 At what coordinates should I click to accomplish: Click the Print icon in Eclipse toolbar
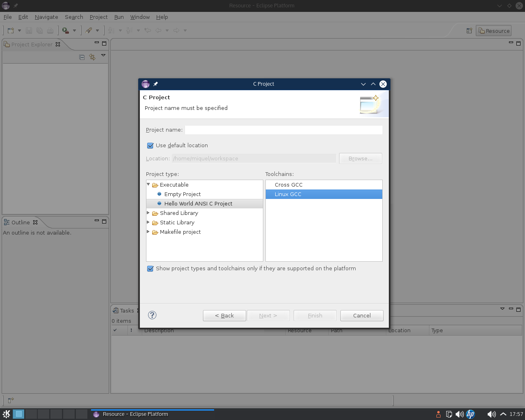(x=50, y=30)
